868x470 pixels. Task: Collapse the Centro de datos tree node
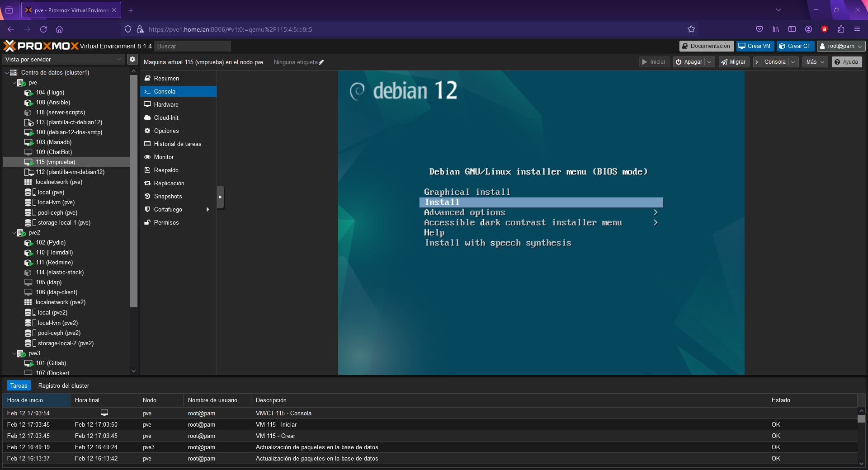6,72
